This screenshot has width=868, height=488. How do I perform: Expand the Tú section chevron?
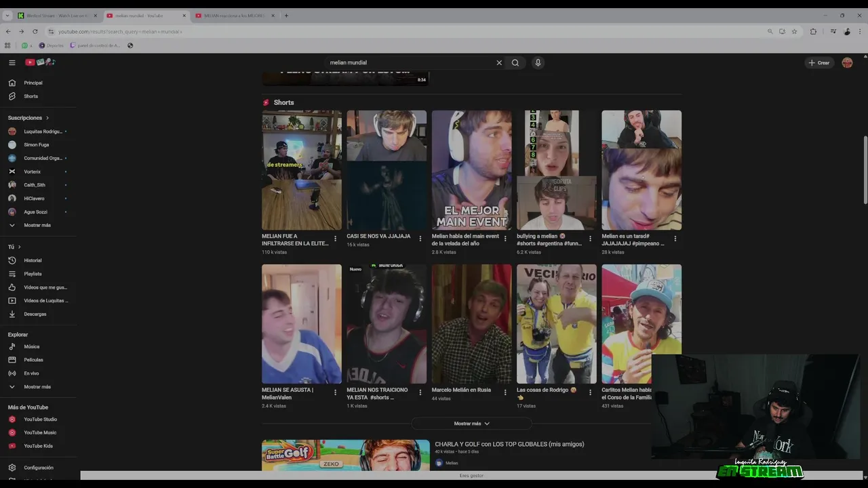(x=19, y=247)
